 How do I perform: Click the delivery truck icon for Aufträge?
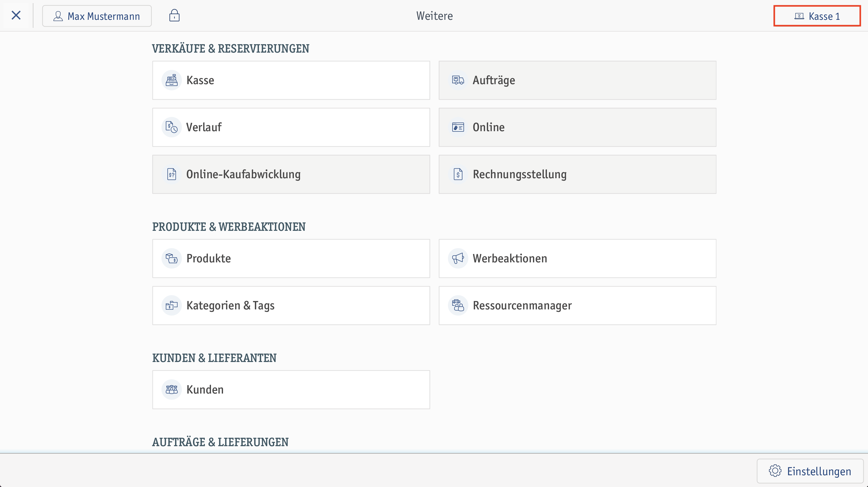[x=458, y=80]
